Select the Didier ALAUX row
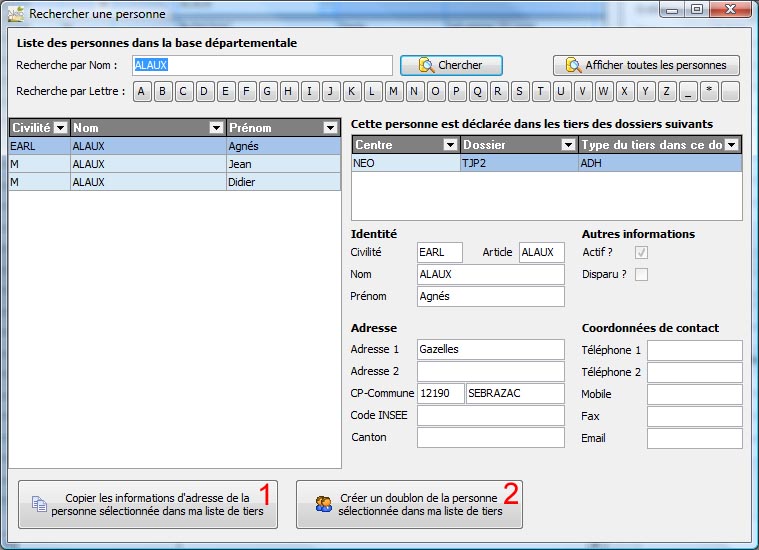 175,182
